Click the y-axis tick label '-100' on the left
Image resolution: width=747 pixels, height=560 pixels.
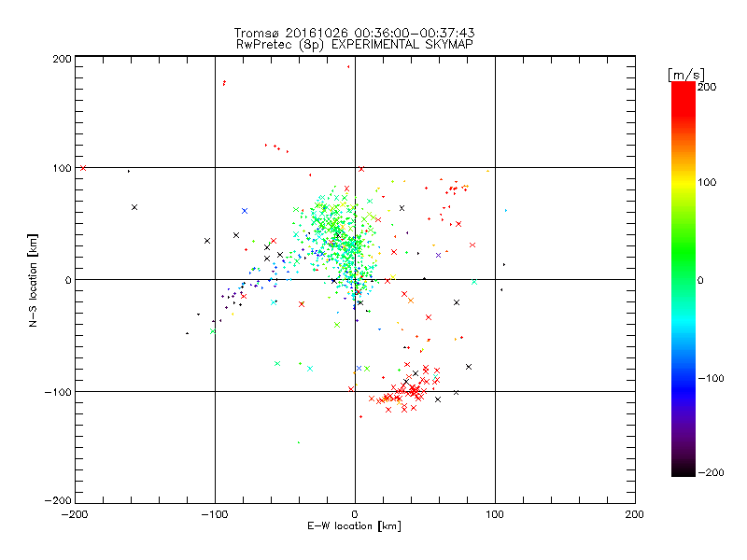[58, 392]
